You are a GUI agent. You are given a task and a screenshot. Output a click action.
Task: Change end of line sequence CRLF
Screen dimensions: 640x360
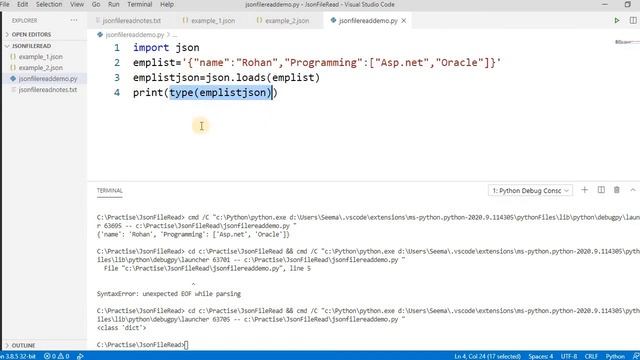point(591,356)
